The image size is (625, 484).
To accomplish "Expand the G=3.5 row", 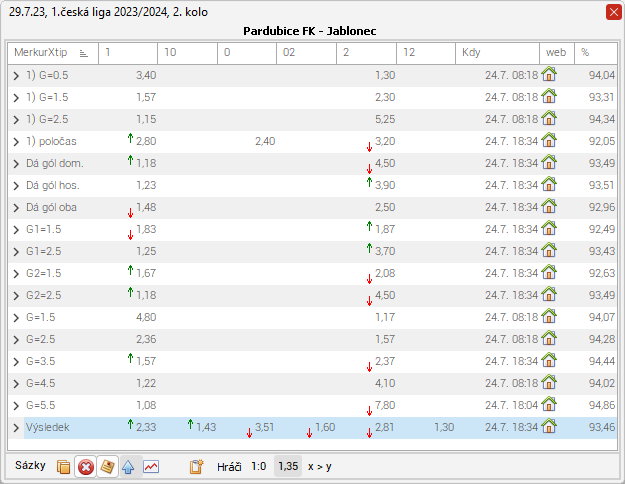I will click(x=16, y=362).
